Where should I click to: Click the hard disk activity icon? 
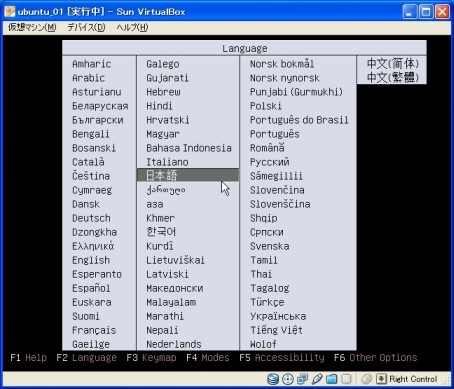coord(273,379)
